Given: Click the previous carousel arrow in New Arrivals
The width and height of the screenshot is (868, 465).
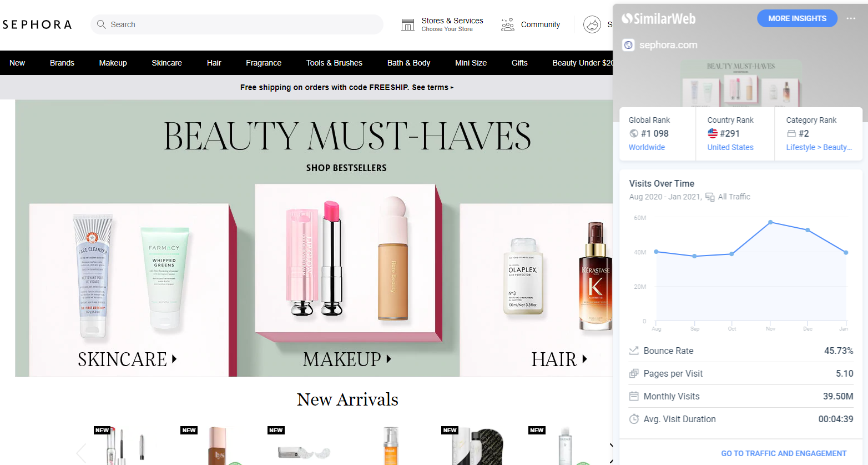Looking at the screenshot, I should [82, 452].
